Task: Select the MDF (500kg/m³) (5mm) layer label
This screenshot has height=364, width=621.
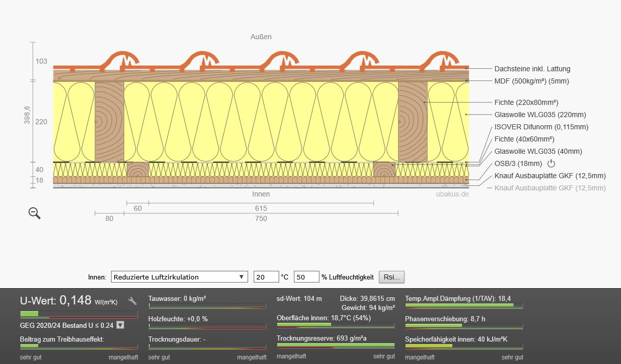Action: pyautogui.click(x=532, y=81)
